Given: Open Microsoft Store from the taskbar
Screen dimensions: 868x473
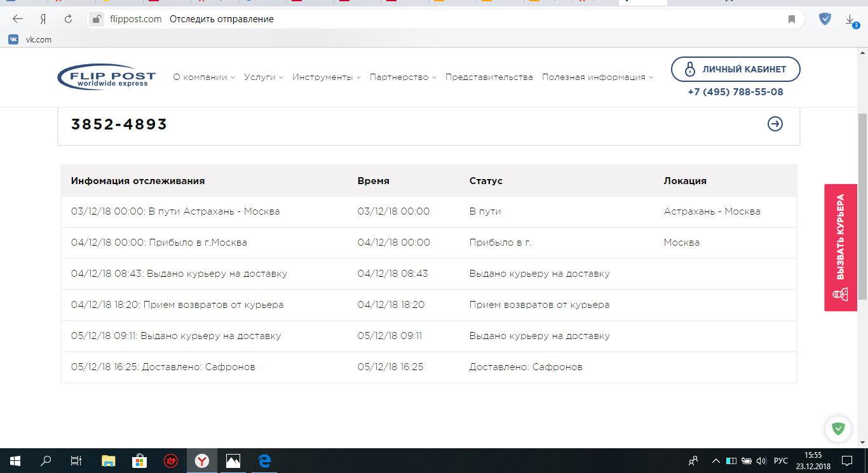Looking at the screenshot, I should (x=140, y=461).
